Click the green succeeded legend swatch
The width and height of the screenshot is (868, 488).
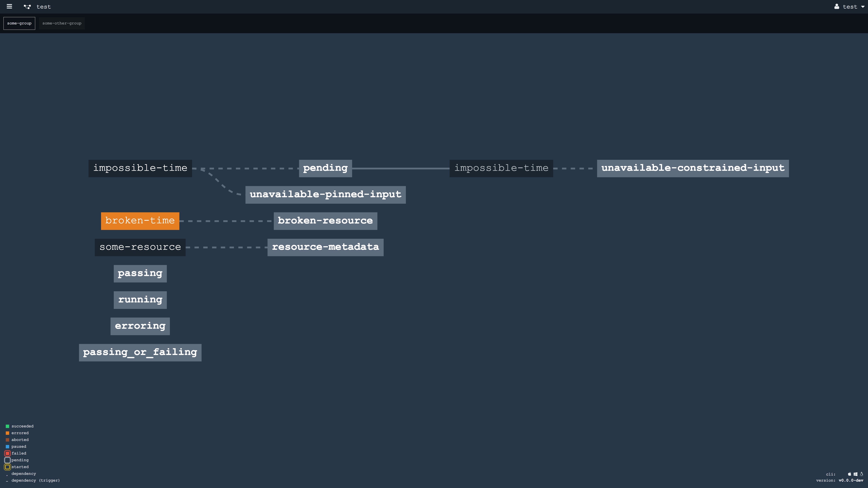coord(7,426)
